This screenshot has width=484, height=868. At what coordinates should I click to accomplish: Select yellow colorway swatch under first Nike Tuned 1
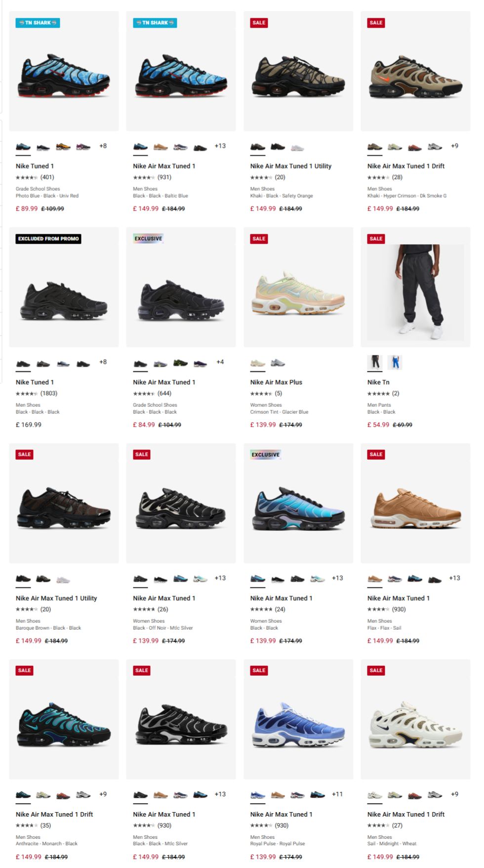(63, 147)
